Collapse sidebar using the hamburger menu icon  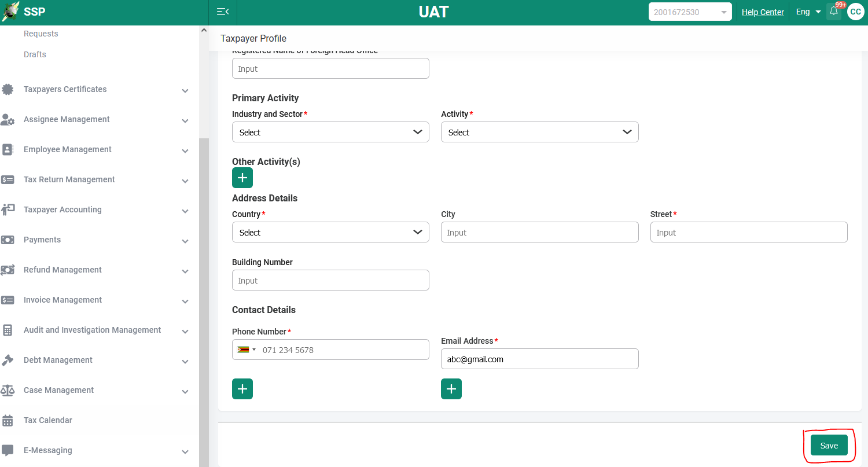(223, 12)
